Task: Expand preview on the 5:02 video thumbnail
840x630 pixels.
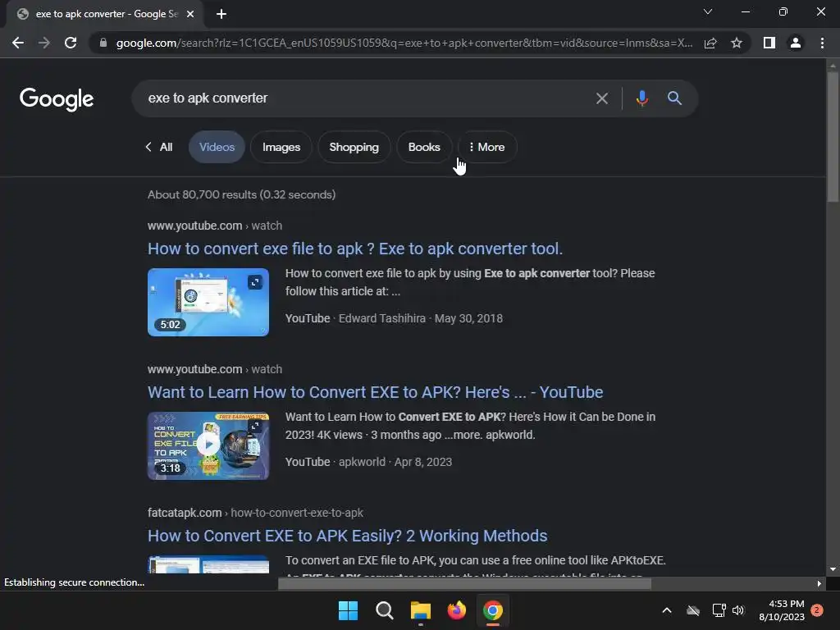Action: click(255, 282)
